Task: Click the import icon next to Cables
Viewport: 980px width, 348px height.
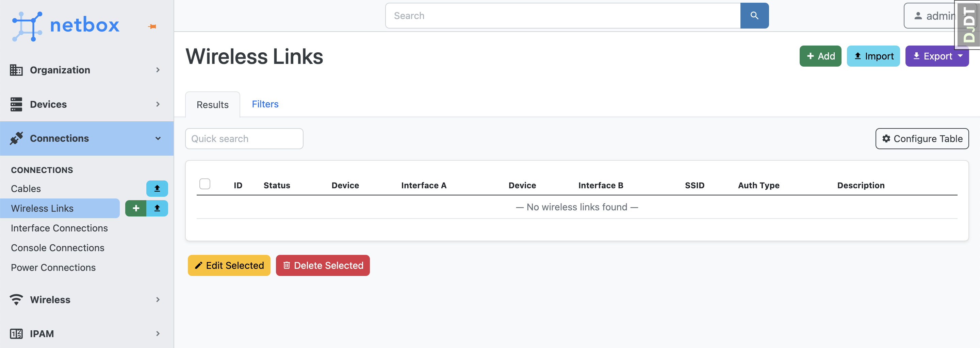Action: coord(157,188)
